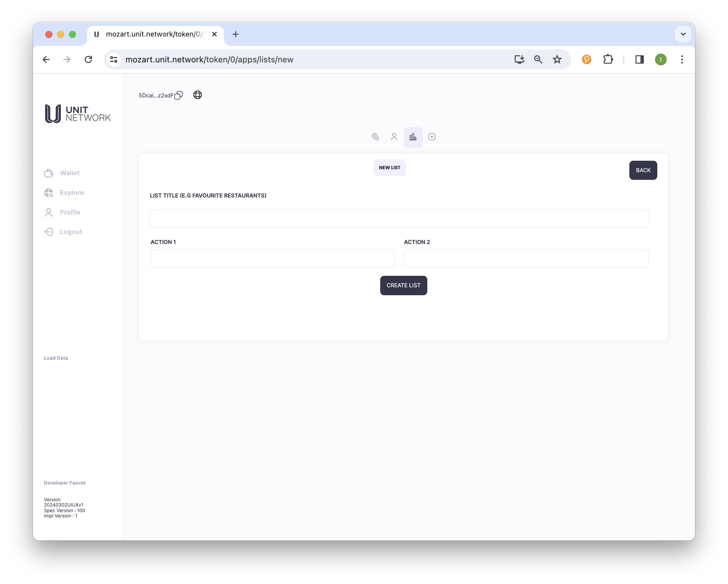Open Wallet in the sidebar
The image size is (728, 584).
(x=70, y=173)
